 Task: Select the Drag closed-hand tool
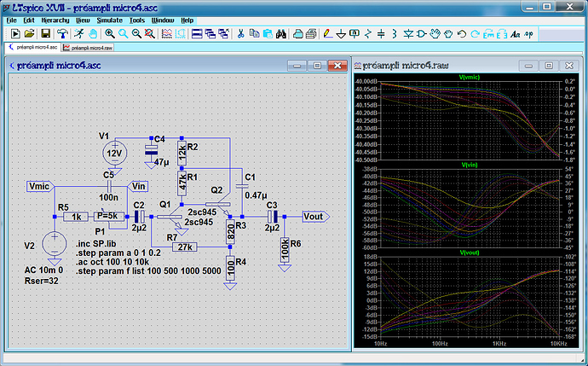[448, 34]
